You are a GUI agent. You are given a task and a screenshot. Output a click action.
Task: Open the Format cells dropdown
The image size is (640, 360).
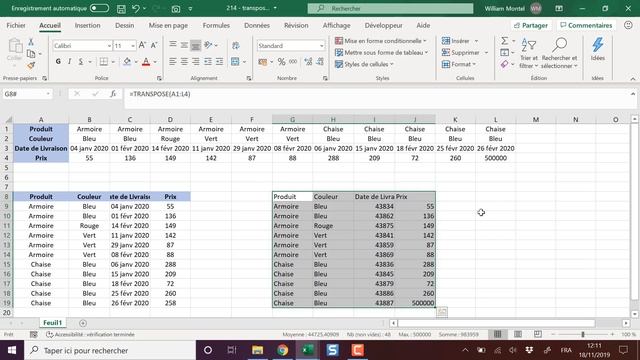tap(459, 64)
